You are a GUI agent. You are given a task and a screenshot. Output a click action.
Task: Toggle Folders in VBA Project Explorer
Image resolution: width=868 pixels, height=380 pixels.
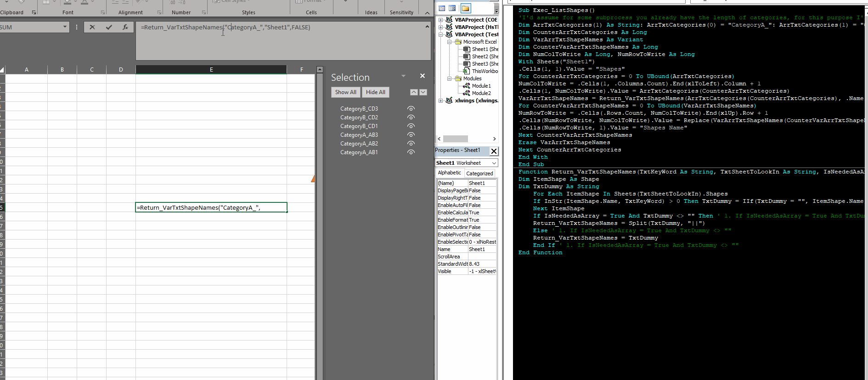[466, 8]
